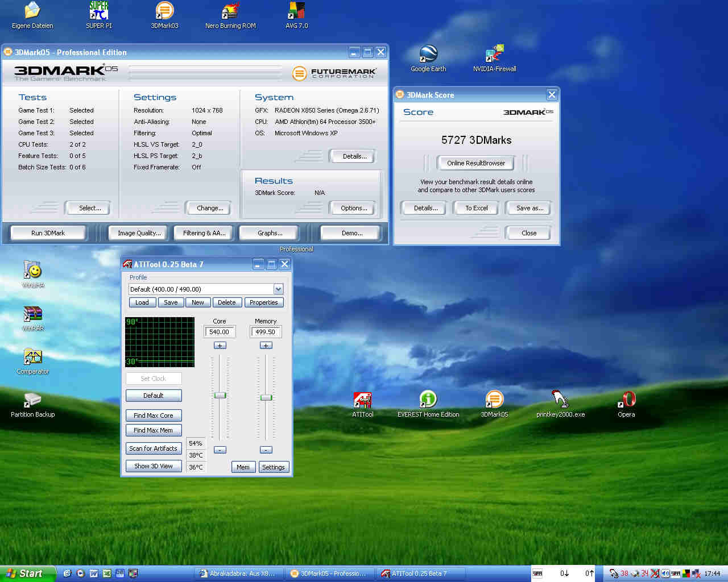This screenshot has width=728, height=582.
Task: Open Online ResultBrowser
Action: click(x=476, y=163)
